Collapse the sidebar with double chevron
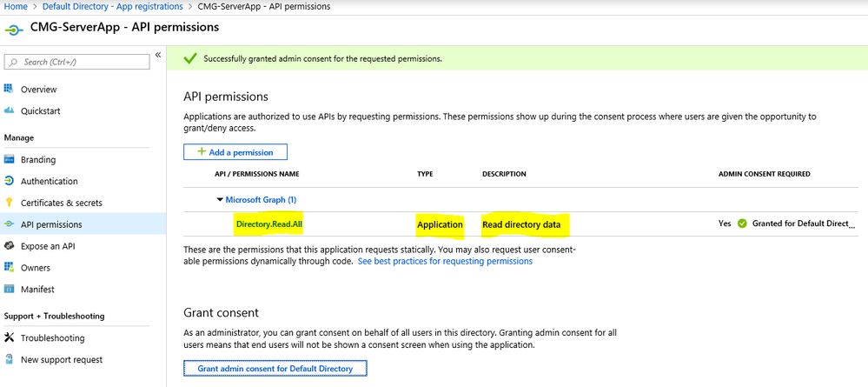Viewport: 868px width, 387px height. coord(158,55)
